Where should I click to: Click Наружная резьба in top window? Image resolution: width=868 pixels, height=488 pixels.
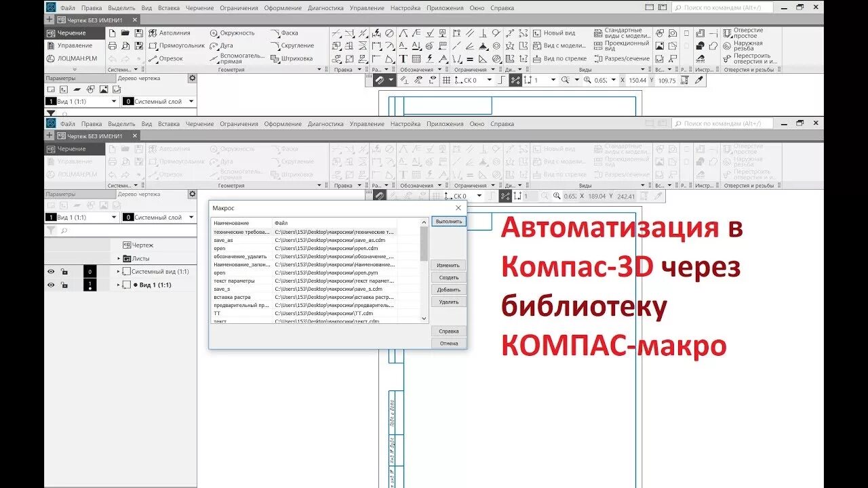[743, 45]
